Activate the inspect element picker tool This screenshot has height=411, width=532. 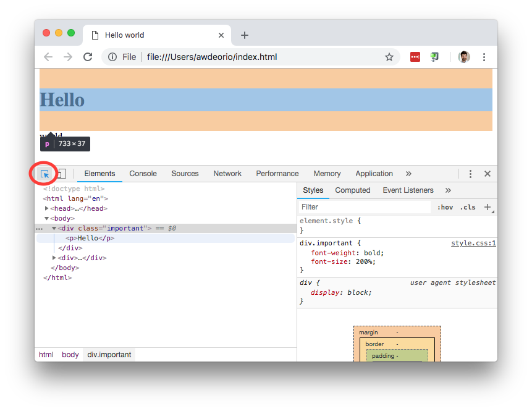click(44, 174)
